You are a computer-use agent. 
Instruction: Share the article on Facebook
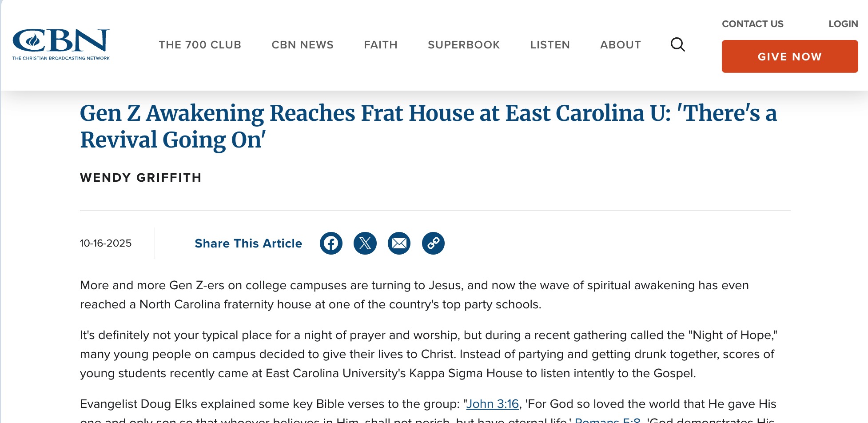[x=331, y=243]
